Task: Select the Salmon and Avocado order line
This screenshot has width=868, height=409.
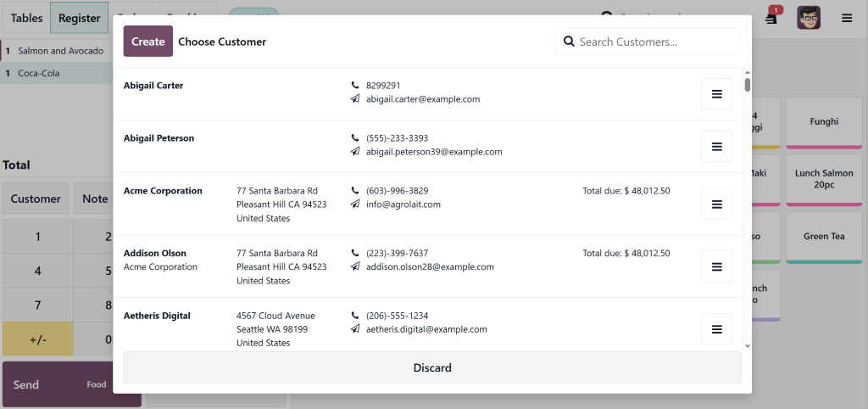Action: click(57, 51)
